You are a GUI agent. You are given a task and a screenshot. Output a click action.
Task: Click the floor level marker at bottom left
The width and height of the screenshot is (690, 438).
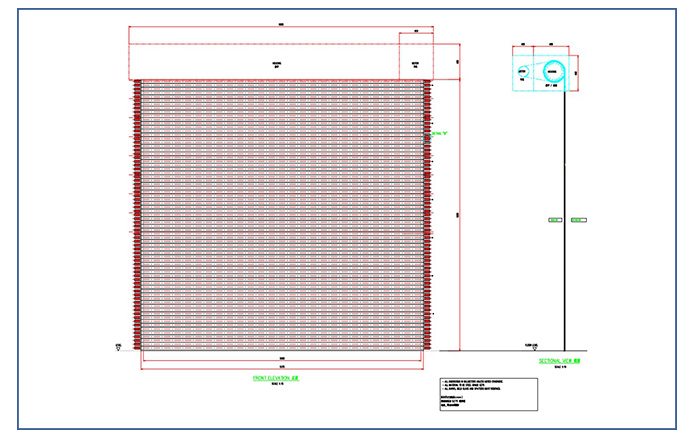pyautogui.click(x=119, y=347)
